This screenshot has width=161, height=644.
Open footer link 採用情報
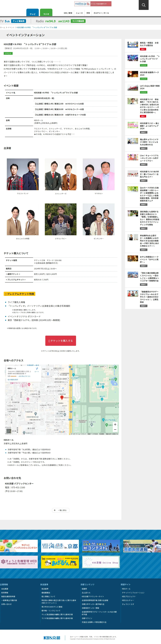click(x=5, y=592)
